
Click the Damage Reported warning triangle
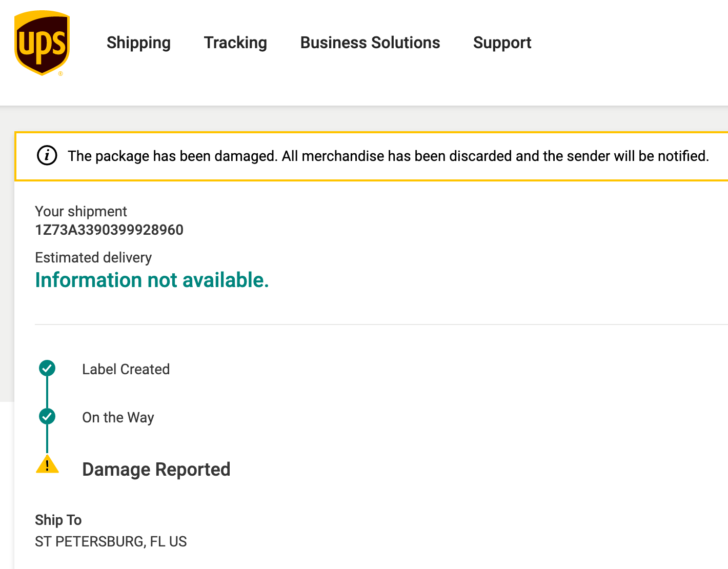(47, 464)
